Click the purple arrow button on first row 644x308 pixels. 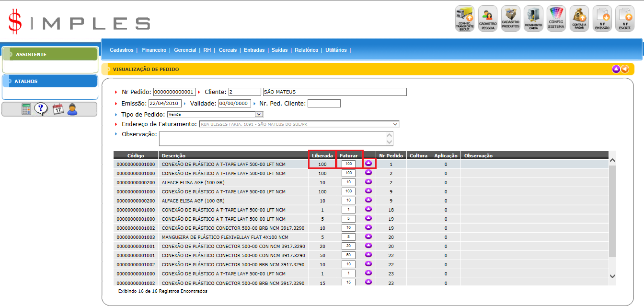point(368,164)
